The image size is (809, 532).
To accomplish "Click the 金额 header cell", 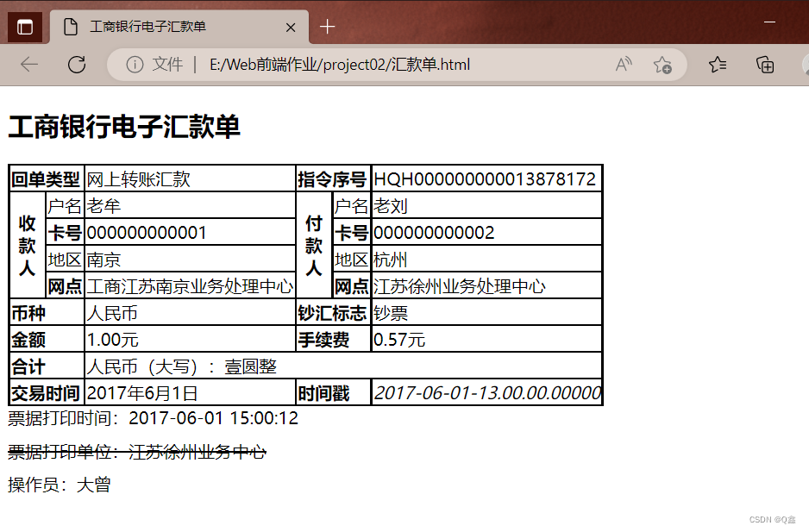I will (46, 340).
